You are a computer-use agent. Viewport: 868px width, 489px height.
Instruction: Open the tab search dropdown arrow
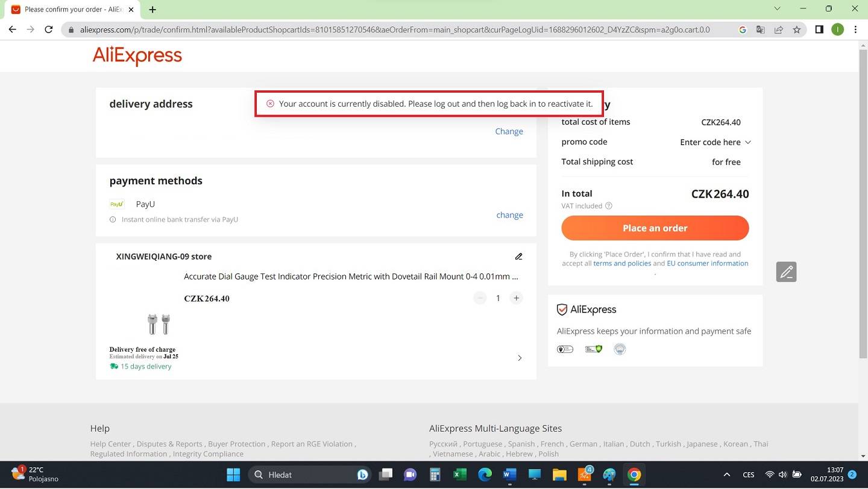point(777,8)
